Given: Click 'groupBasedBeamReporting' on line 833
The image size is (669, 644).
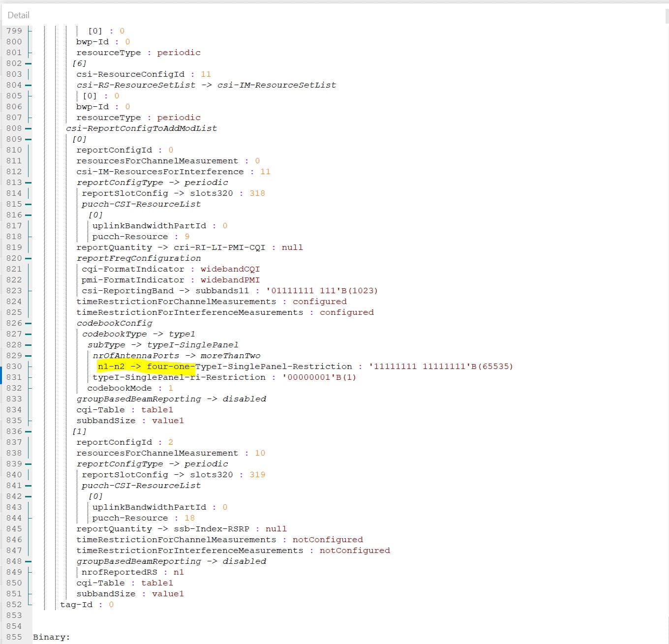Looking at the screenshot, I should 139,399.
